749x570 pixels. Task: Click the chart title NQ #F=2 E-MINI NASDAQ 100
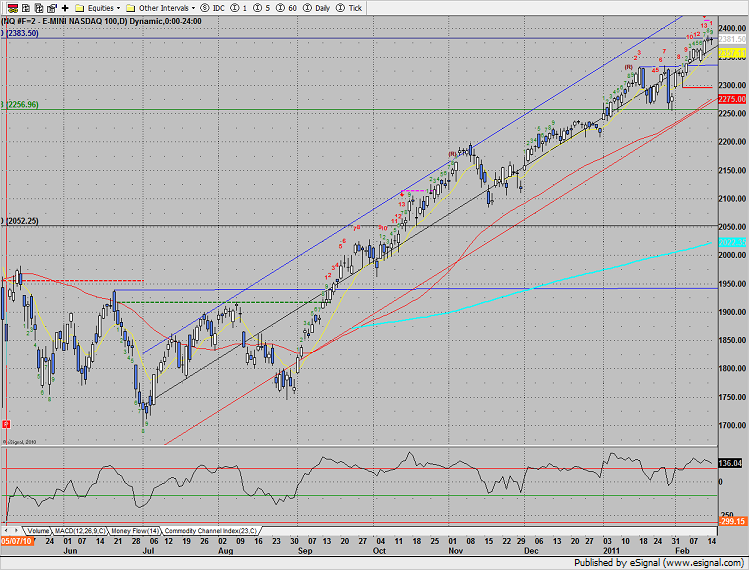click(102, 21)
